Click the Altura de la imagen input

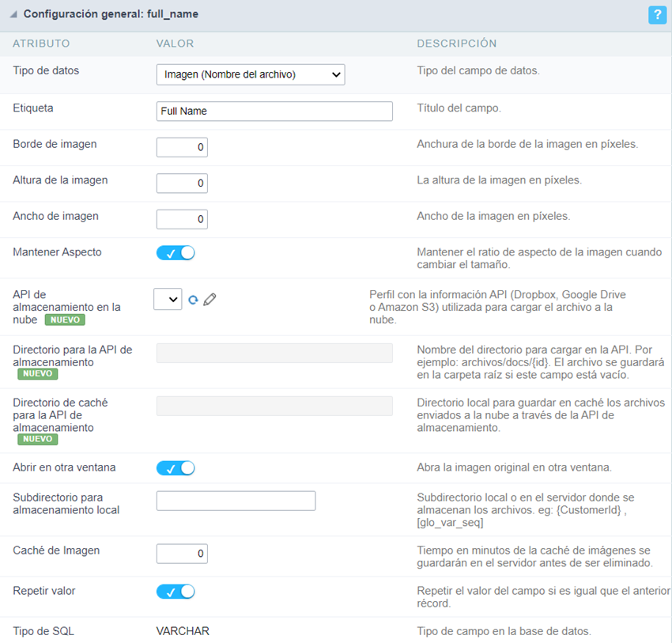[182, 183]
